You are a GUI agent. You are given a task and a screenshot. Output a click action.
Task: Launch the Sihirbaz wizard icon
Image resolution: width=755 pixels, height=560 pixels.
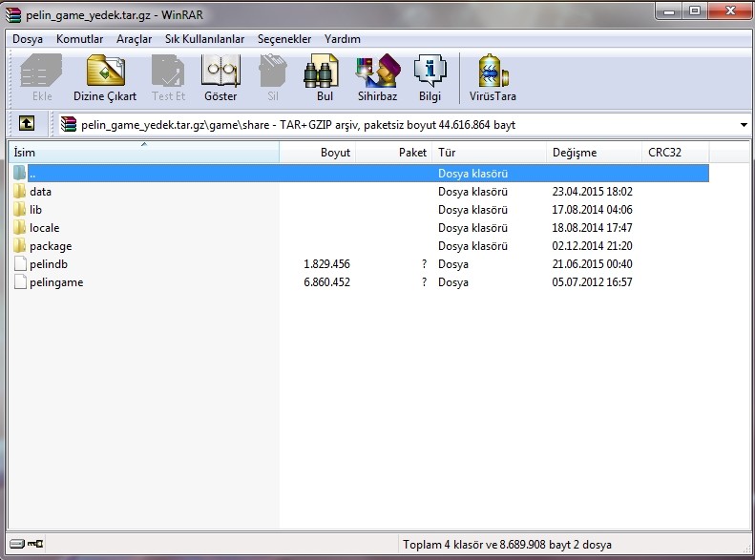pyautogui.click(x=378, y=71)
